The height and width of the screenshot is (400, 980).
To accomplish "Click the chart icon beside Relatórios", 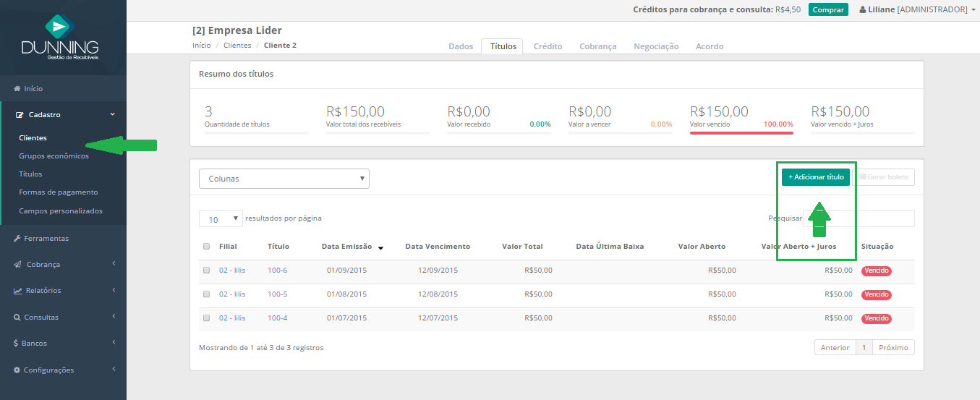I will [17, 291].
